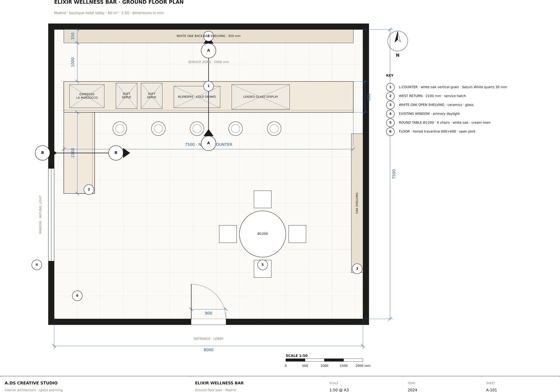Click the BLENDERS · COLD DRINKS box
The width and height of the screenshot is (560, 392).
pos(197,97)
